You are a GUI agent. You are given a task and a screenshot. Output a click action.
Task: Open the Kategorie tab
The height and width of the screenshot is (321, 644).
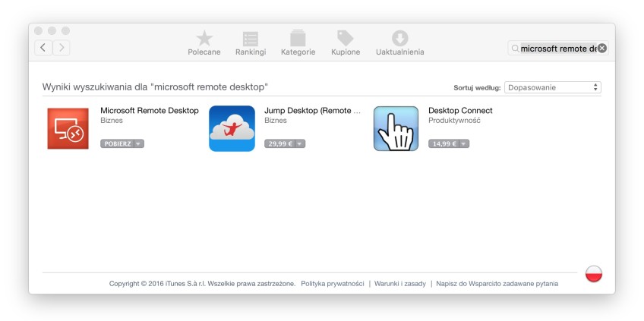click(298, 42)
